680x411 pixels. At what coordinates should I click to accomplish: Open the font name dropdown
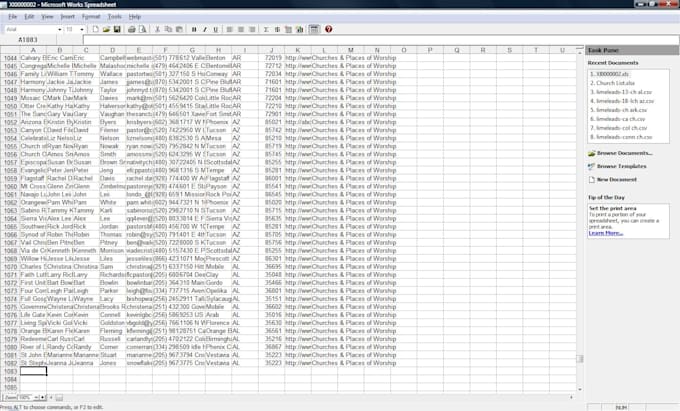[59, 29]
